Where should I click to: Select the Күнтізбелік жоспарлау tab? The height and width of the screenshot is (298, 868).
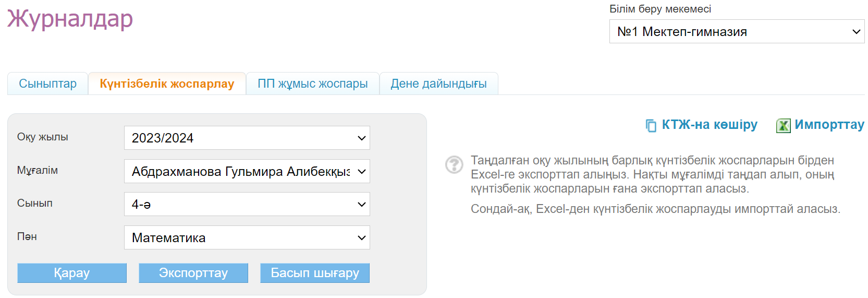[x=167, y=84]
